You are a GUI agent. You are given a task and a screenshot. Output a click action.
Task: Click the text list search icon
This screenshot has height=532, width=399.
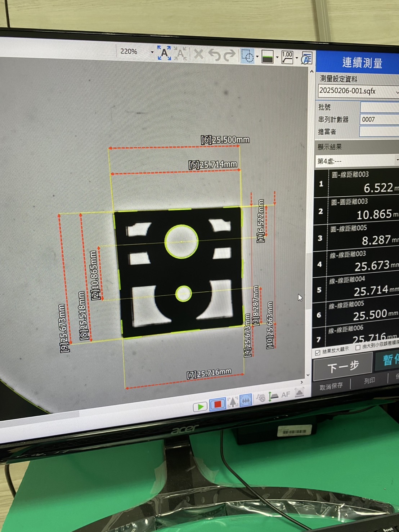click(306, 58)
